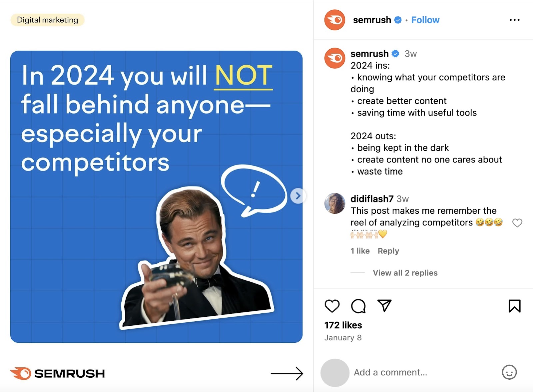Click the 1 like label under the comment
533x392 pixels.
360,251
